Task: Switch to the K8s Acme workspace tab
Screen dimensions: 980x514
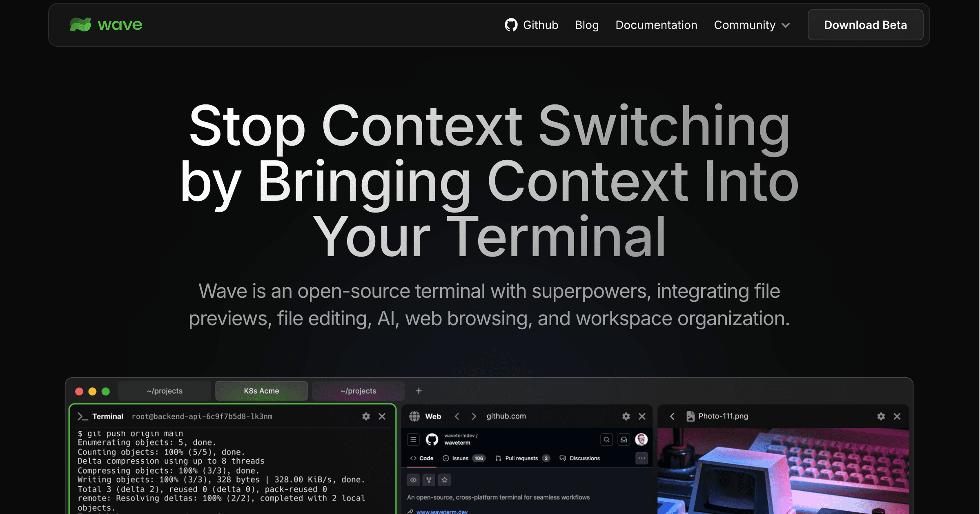Action: tap(261, 390)
